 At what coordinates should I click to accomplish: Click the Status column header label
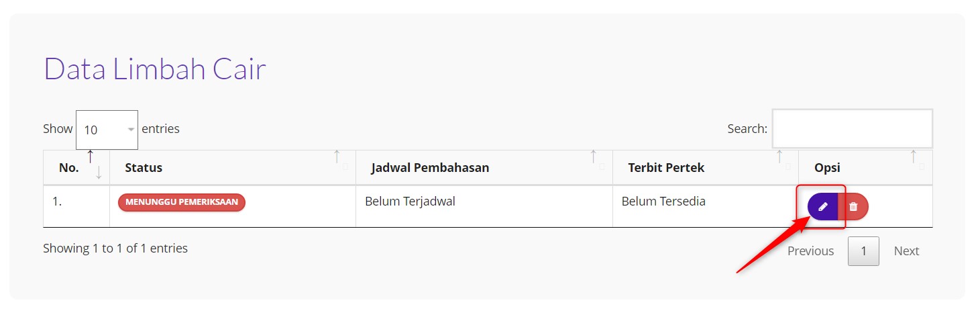pos(144,168)
